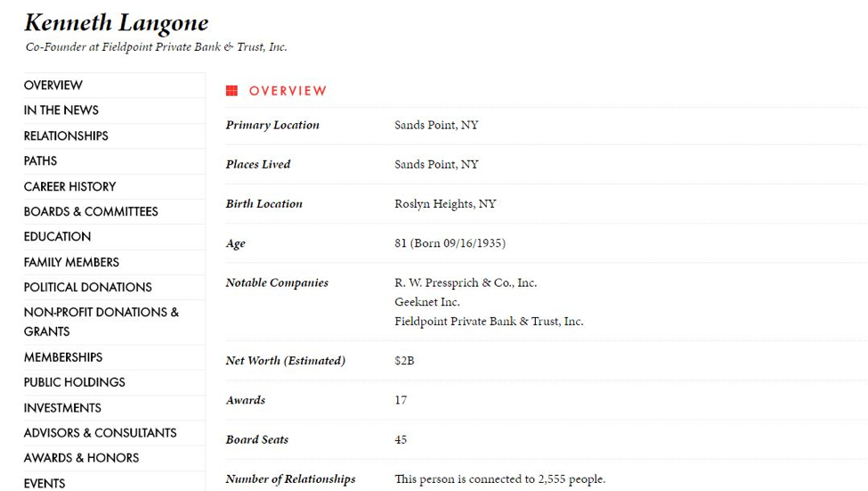Viewport: 868px width, 491px height.
Task: Open the Events sidebar item
Action: click(45, 483)
